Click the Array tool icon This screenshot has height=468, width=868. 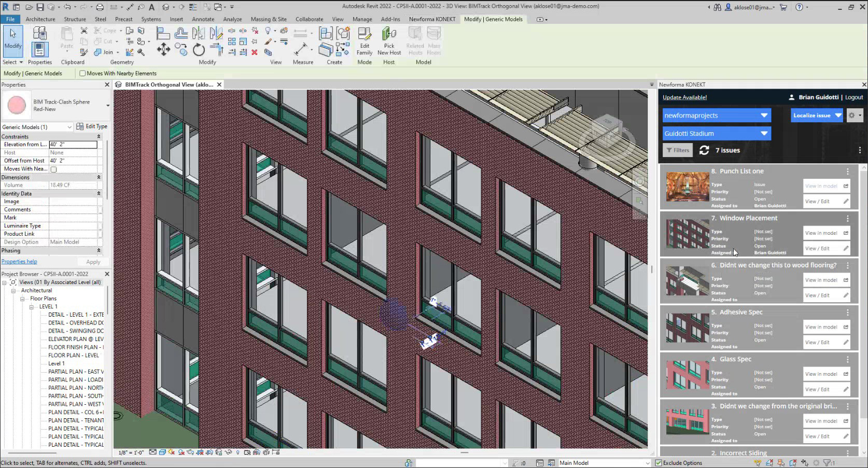[232, 41]
